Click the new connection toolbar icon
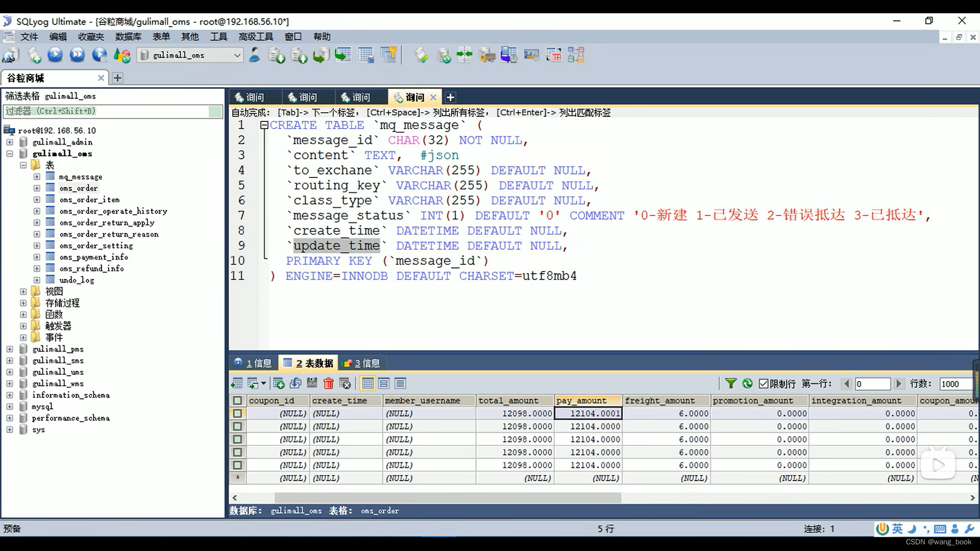 tap(11, 55)
